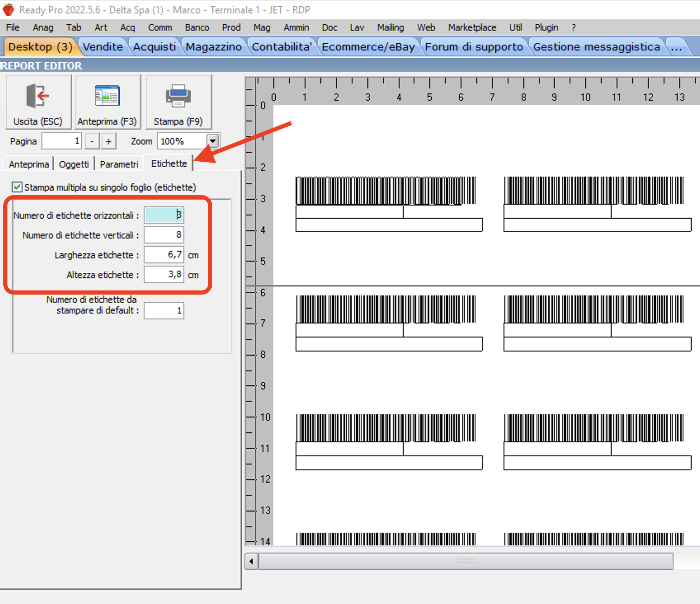
Task: Select the Etichette tab
Action: point(169,163)
